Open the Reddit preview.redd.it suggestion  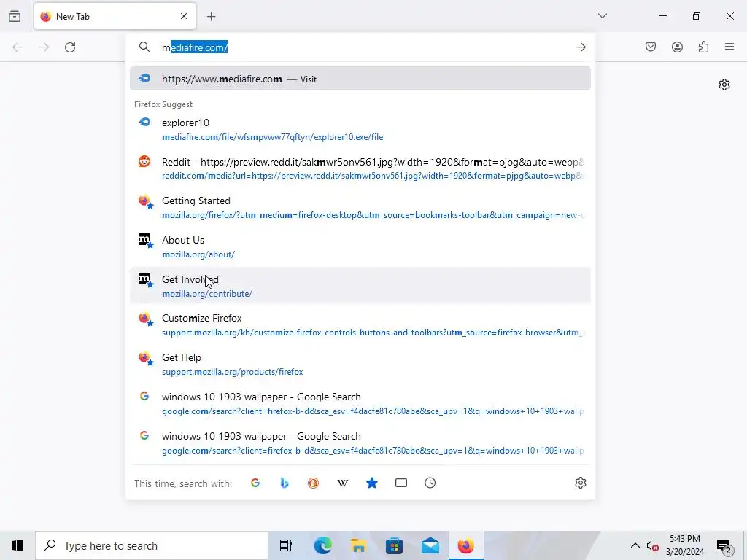[360, 168]
